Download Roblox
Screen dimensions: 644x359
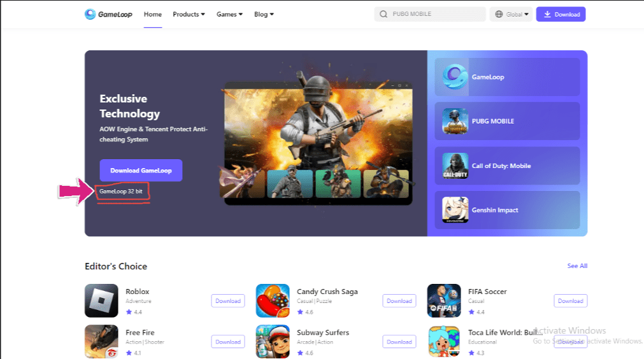pos(228,300)
